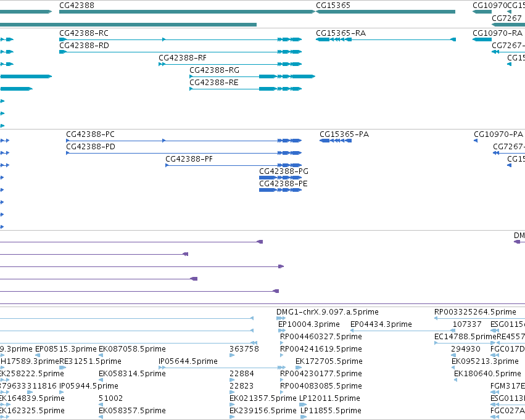525x420 pixels.
Task: Select the 51002 feature label
Action: coord(111,399)
